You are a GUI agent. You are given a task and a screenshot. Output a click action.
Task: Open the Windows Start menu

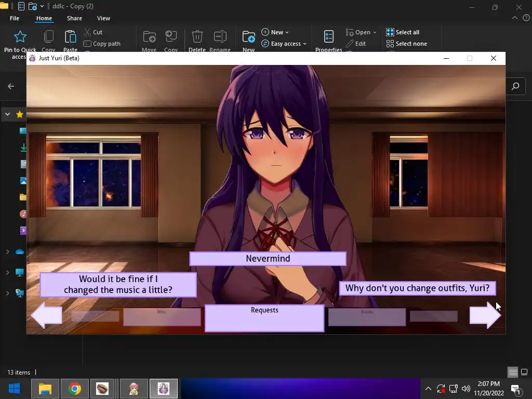pyautogui.click(x=14, y=389)
